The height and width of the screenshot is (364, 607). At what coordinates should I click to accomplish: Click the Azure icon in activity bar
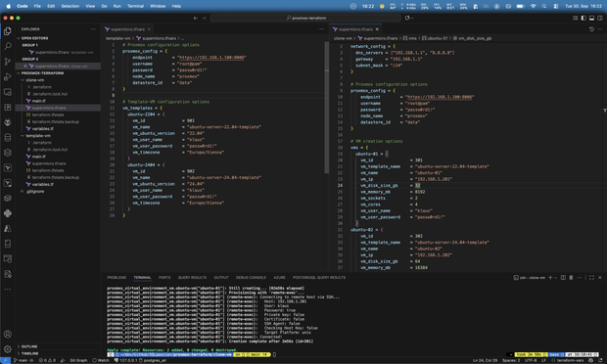pyautogui.click(x=8, y=228)
